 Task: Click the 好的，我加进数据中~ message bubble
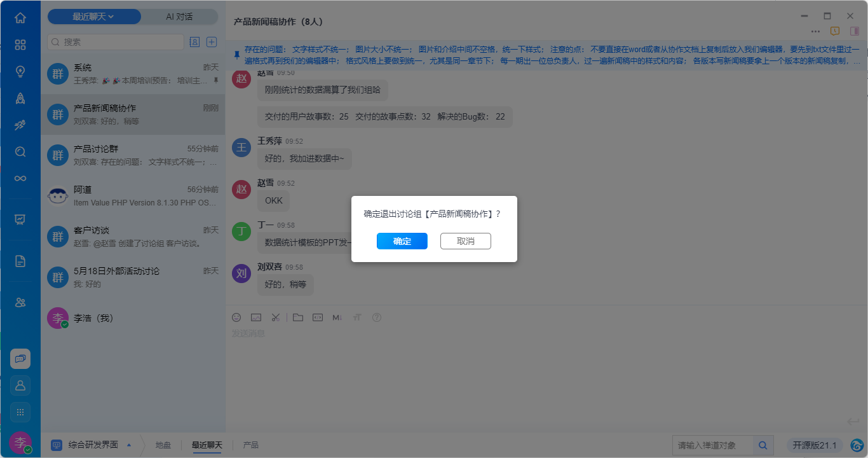(x=304, y=159)
